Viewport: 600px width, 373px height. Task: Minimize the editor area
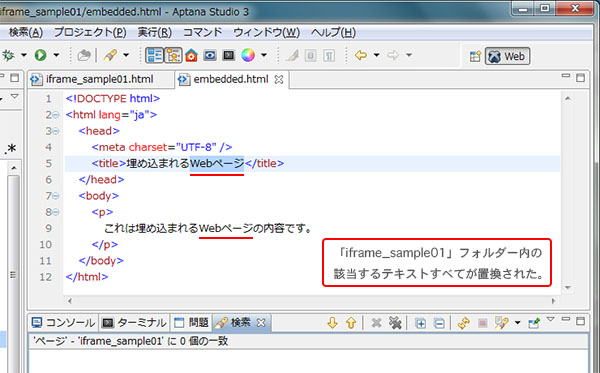tap(566, 76)
